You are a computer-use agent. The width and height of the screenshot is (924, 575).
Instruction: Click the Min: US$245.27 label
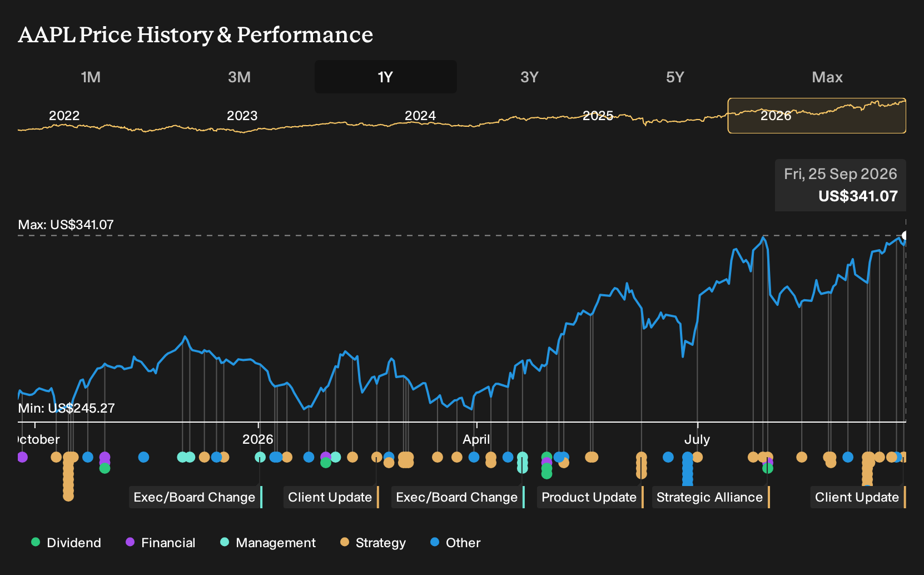(66, 408)
